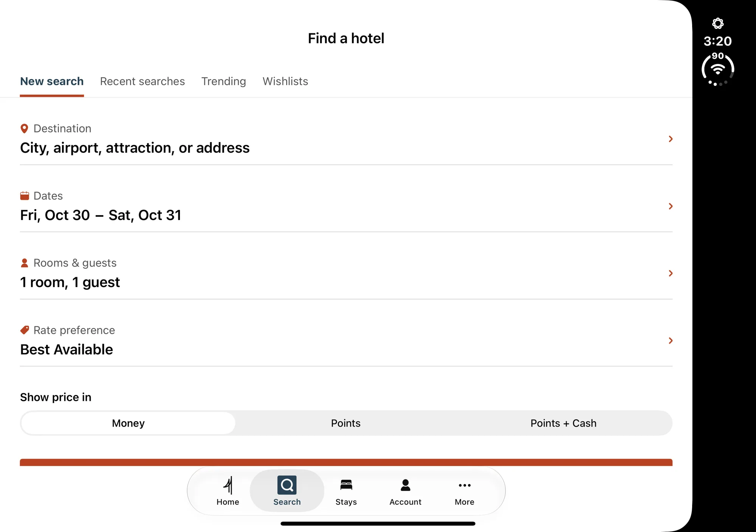This screenshot has width=756, height=532.
Task: Open the Wishlists tab
Action: [285, 81]
